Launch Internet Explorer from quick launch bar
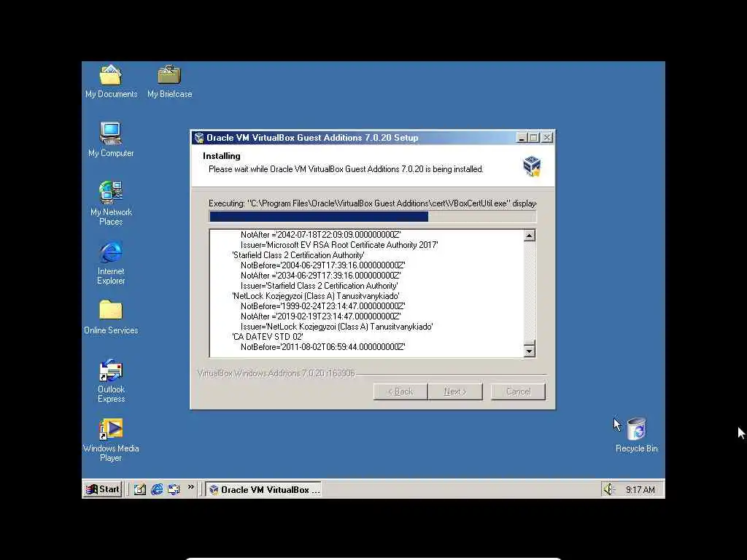 [x=157, y=489]
